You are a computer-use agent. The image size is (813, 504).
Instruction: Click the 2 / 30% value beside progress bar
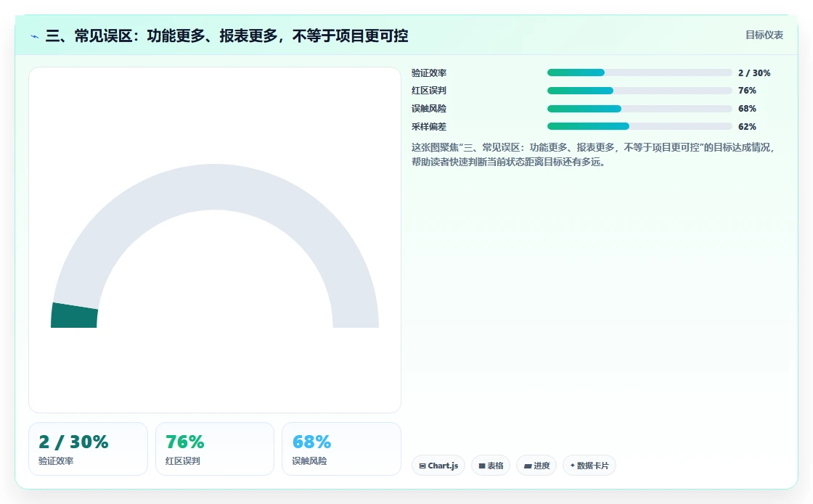754,73
